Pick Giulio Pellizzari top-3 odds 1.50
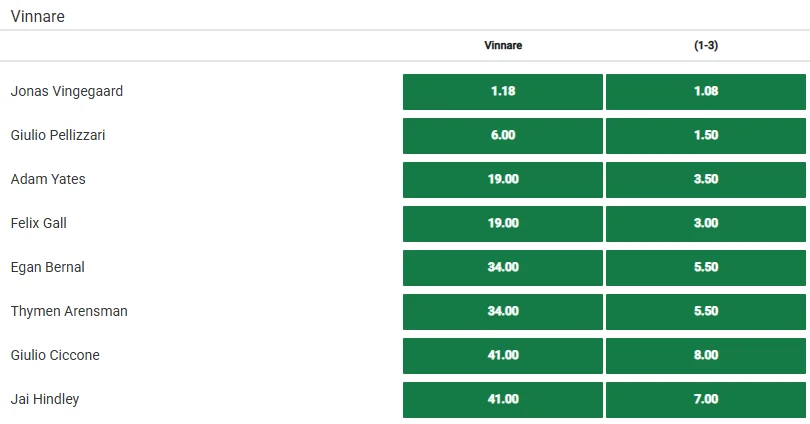 pos(706,135)
